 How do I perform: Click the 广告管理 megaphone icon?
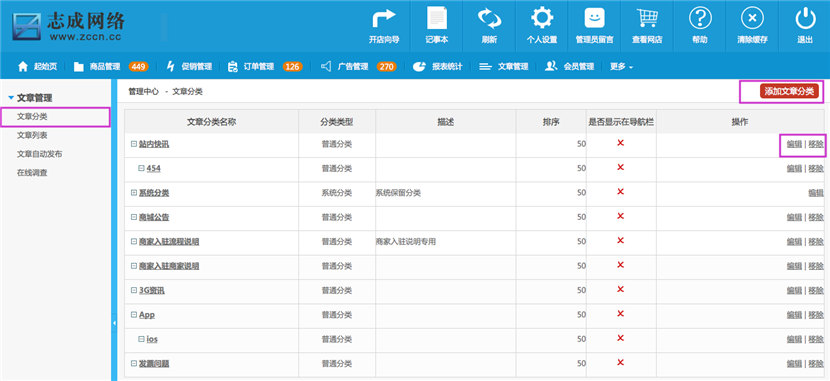(x=327, y=66)
